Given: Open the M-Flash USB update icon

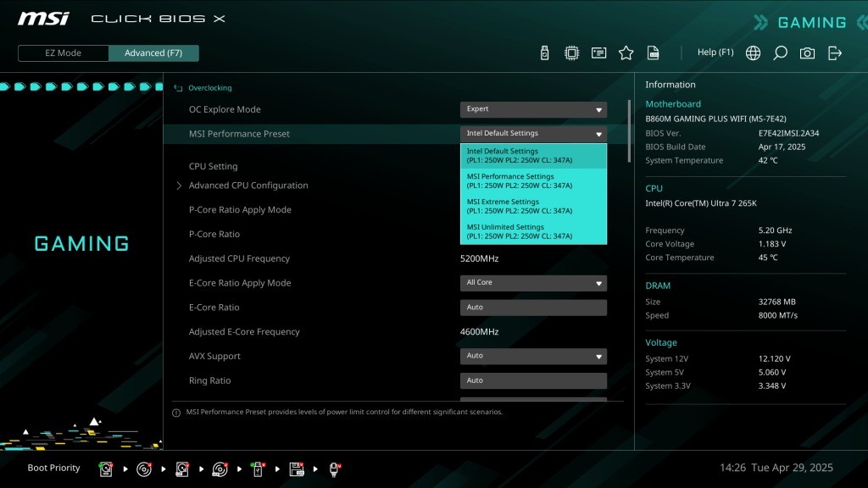Looking at the screenshot, I should [544, 53].
